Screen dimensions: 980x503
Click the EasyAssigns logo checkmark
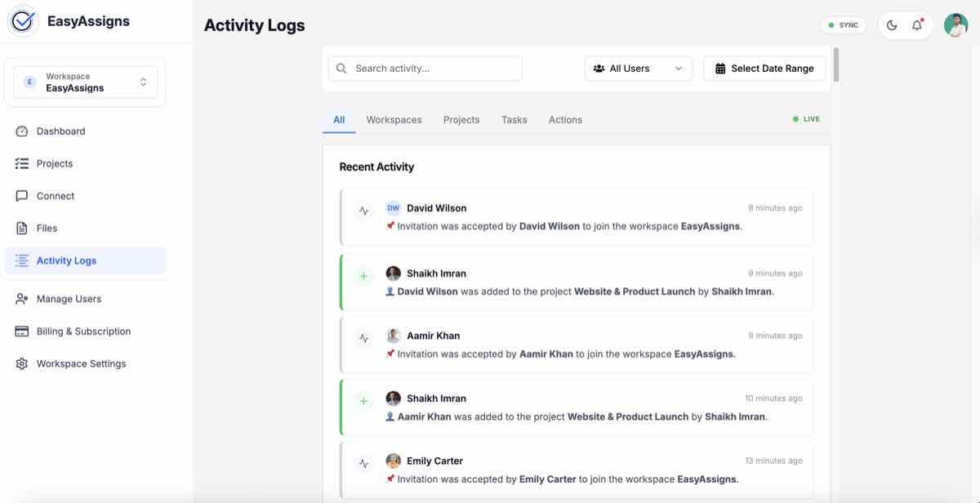point(22,20)
